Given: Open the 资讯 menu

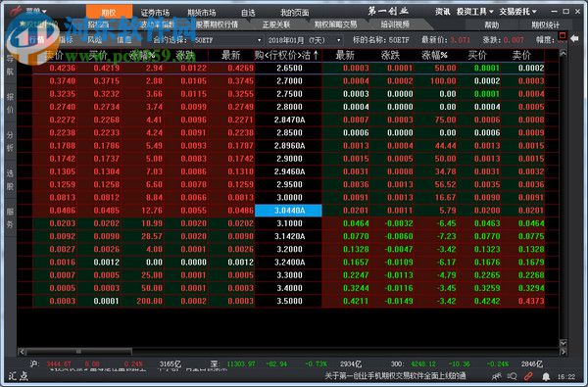Looking at the screenshot, I should 443,12.
